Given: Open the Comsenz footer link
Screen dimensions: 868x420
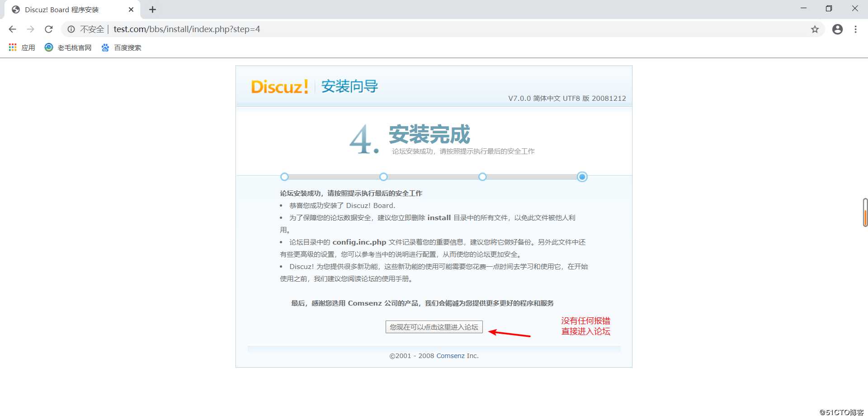Looking at the screenshot, I should [x=450, y=356].
